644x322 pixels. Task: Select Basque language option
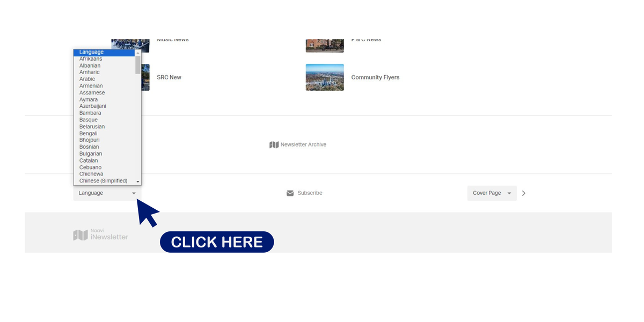(x=104, y=120)
